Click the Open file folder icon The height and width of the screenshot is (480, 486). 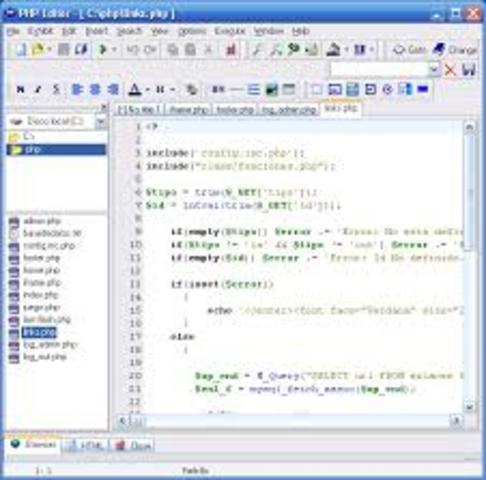(38, 50)
